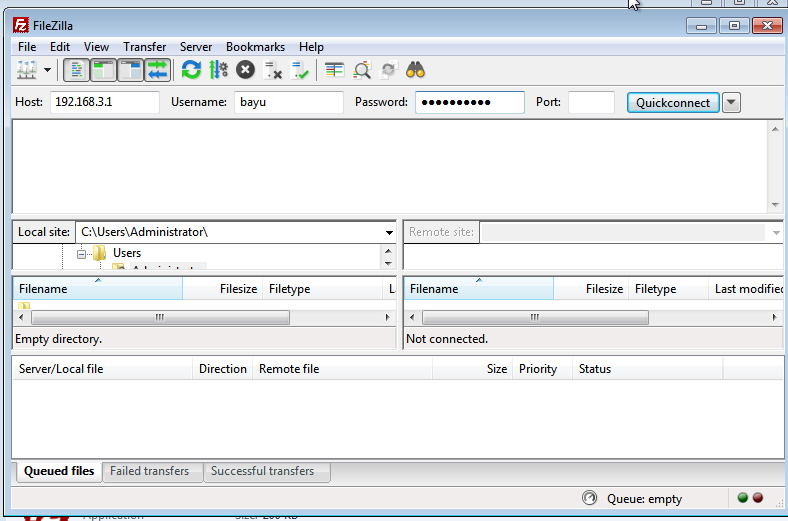The image size is (788, 521).
Task: Sort remote files by Last modified column
Action: 746,289
